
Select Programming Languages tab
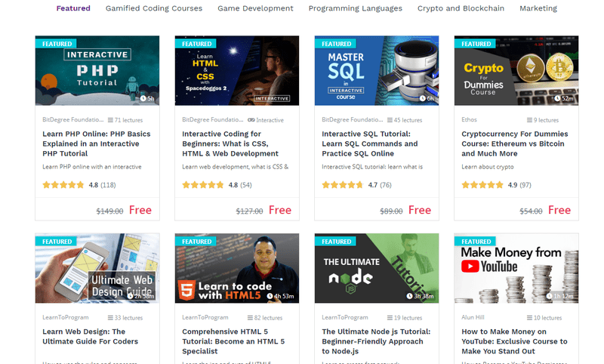pos(355,8)
